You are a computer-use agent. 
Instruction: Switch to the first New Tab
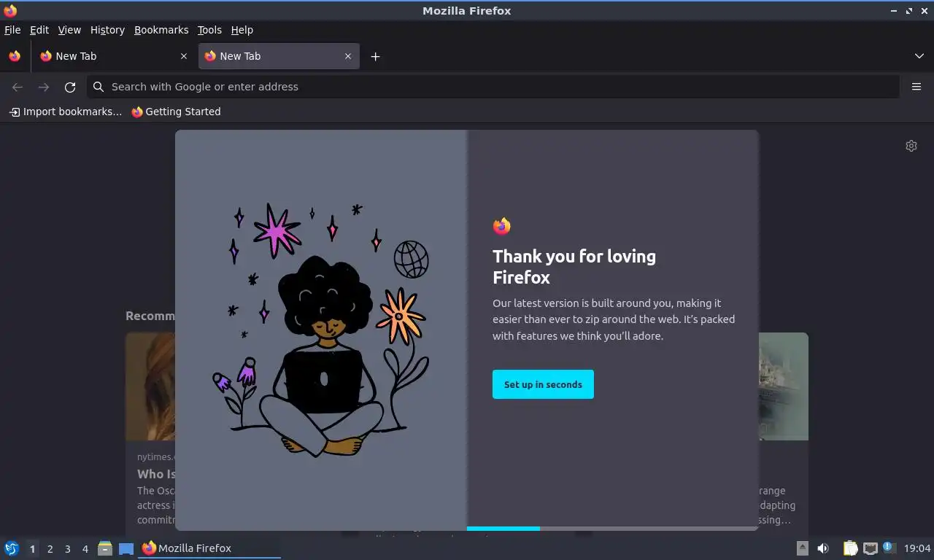click(114, 56)
